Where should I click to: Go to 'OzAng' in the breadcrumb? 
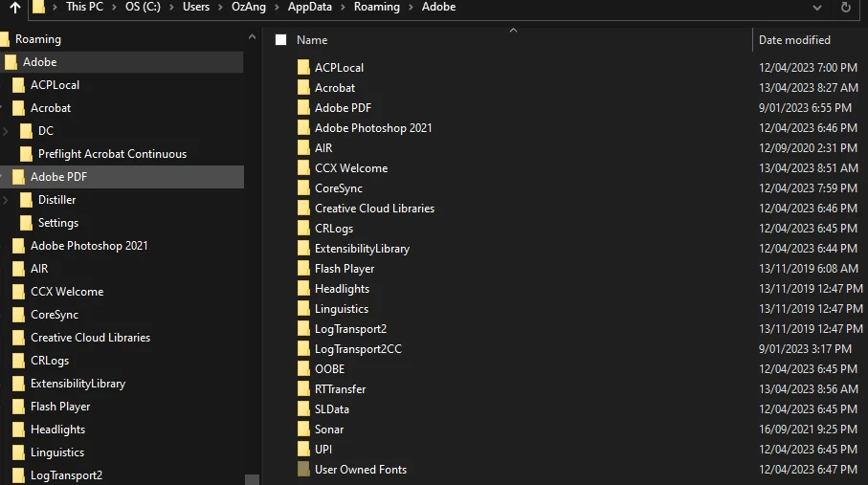pyautogui.click(x=249, y=8)
